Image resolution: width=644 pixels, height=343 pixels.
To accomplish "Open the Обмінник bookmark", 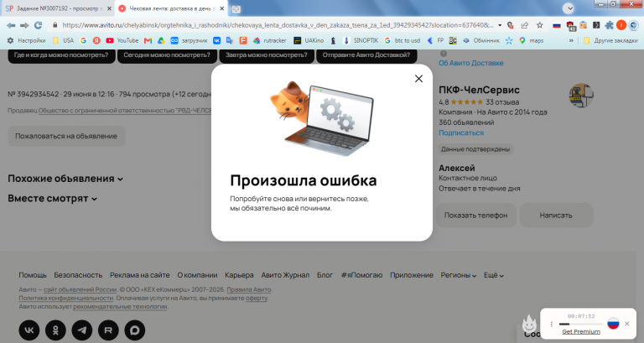I will pyautogui.click(x=481, y=40).
